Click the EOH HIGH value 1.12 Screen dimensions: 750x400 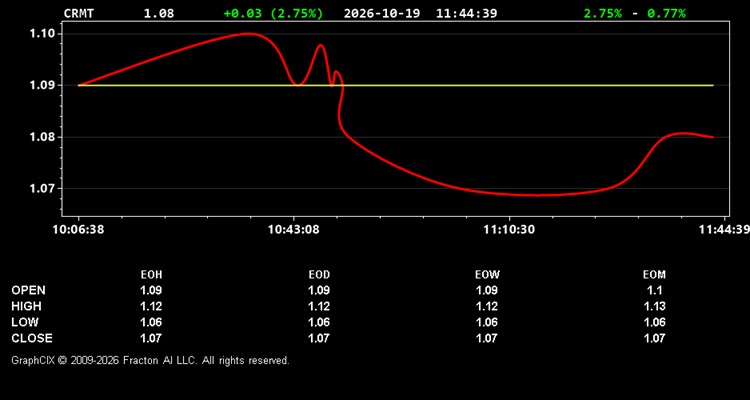point(151,306)
